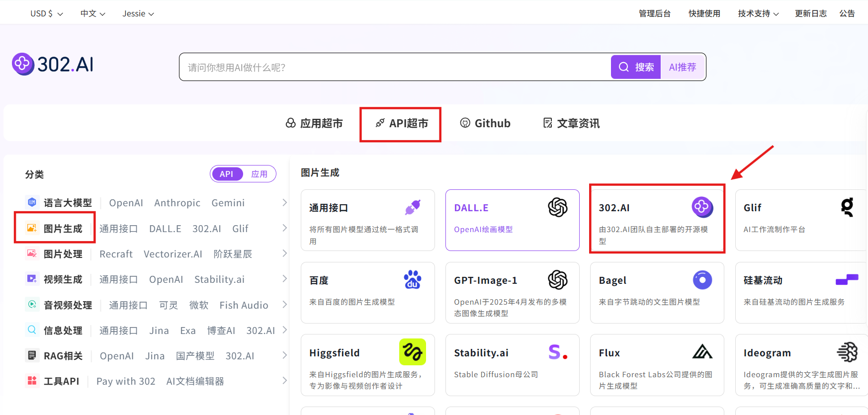Click the information processing magnifier icon
This screenshot has height=415, width=868.
32,330
